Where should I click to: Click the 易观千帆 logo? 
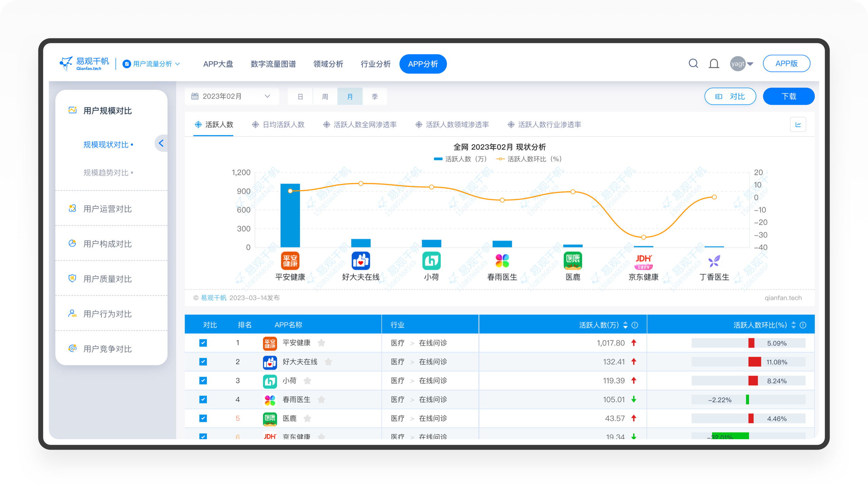tap(85, 63)
